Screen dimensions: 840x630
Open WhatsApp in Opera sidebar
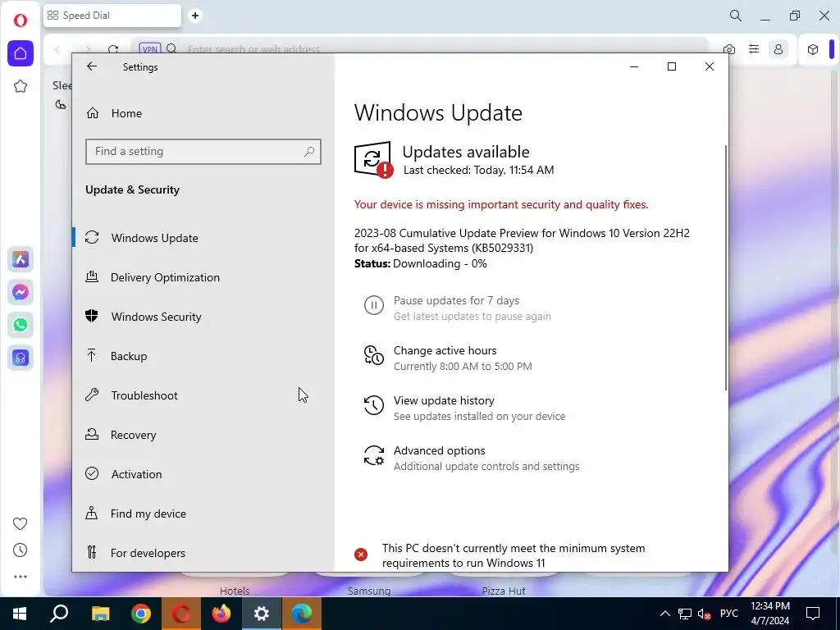21,325
